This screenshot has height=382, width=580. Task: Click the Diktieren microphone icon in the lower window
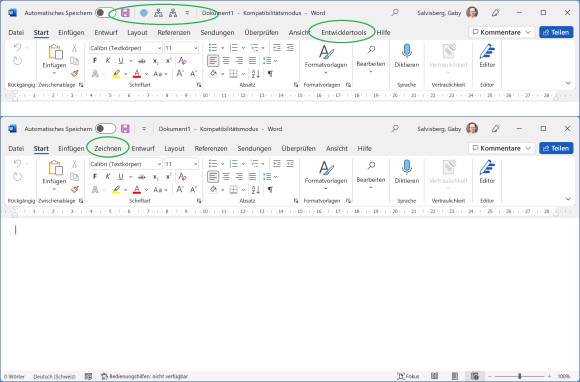click(x=407, y=167)
